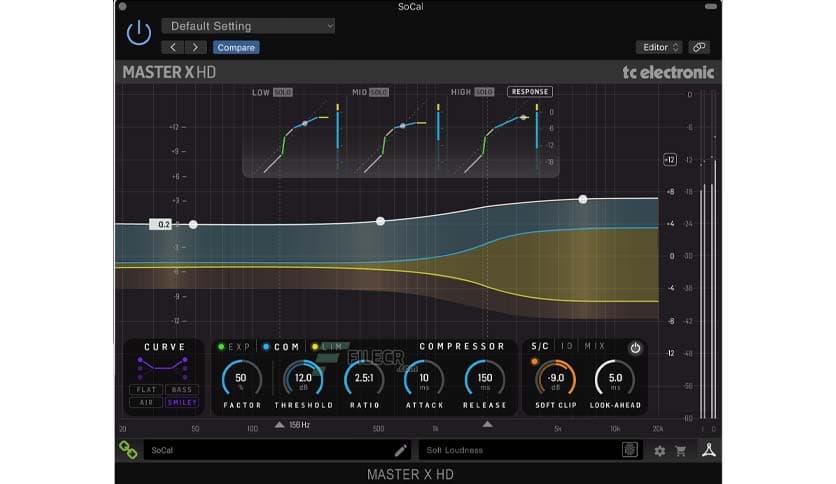Toggle the RESPONSE display button
Viewport: 836px width, 484px height.
pyautogui.click(x=530, y=92)
